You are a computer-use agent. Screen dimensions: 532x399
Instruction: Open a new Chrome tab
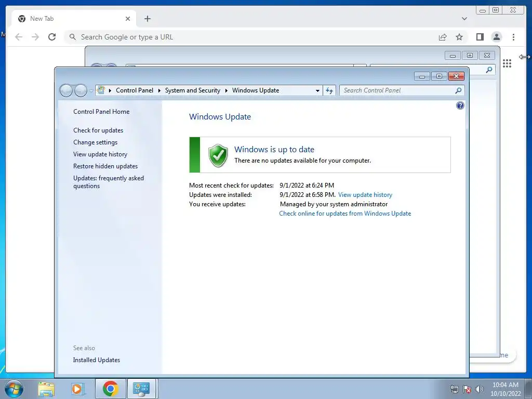coord(147,19)
